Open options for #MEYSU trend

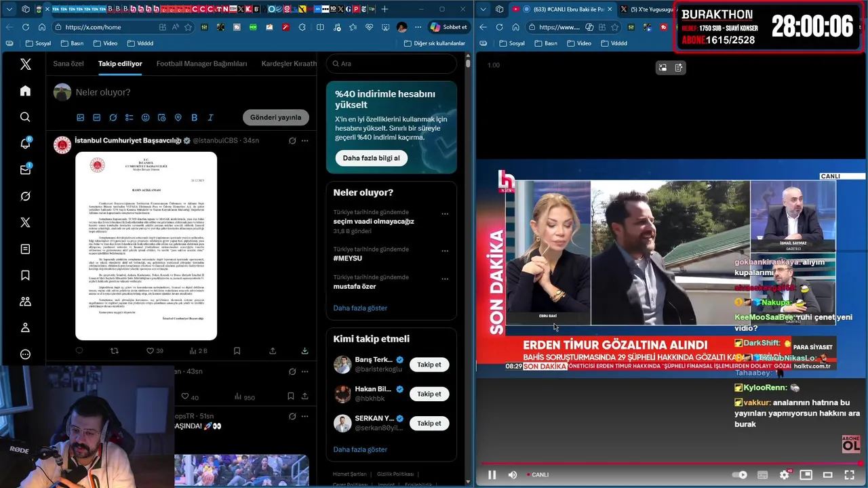tap(445, 251)
